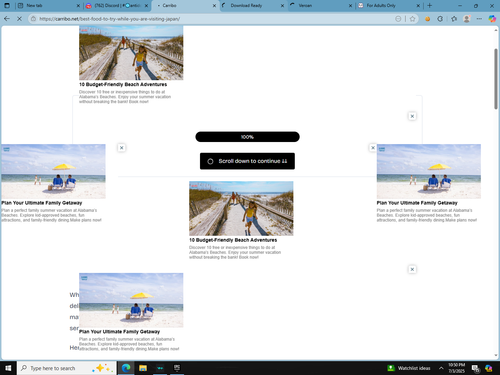Screen dimensions: 500x375
Task: Stop loading the page
Action: (19, 19)
